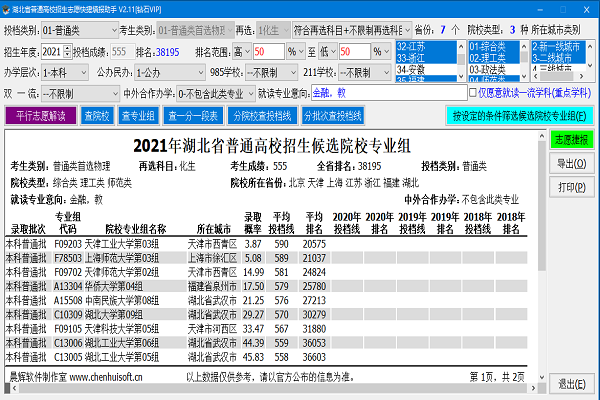The width and height of the screenshot is (600, 400).
Task: Click the 平均投档线 column header
Action: [x=281, y=223]
